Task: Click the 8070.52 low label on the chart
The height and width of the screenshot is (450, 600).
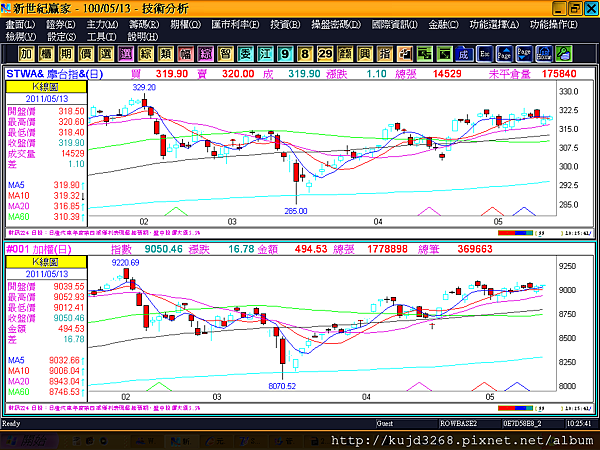Action: click(282, 386)
